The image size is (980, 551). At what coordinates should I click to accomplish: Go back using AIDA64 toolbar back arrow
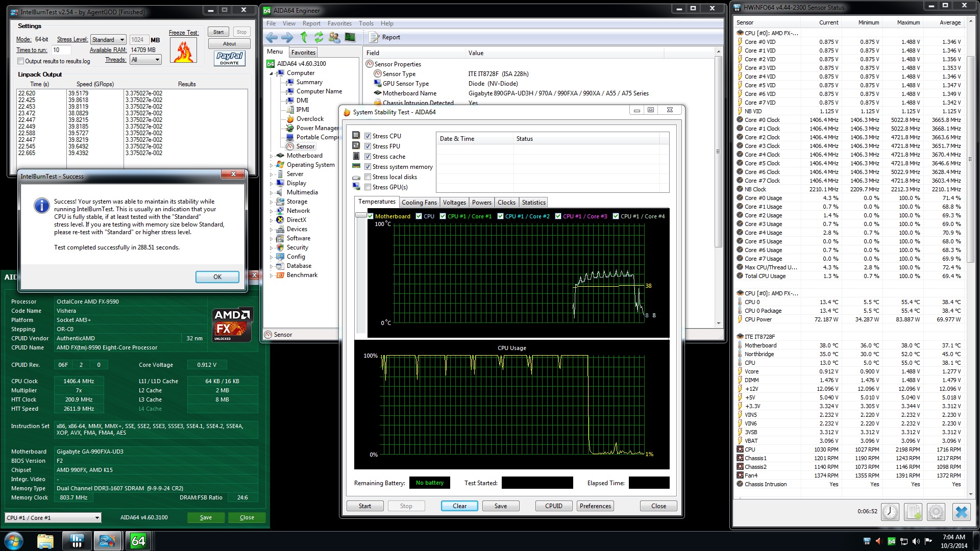(272, 37)
